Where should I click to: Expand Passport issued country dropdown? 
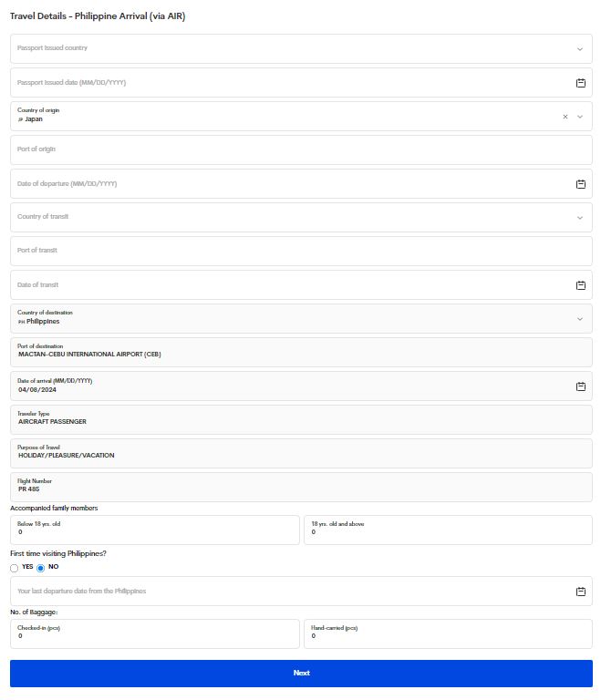coord(580,49)
